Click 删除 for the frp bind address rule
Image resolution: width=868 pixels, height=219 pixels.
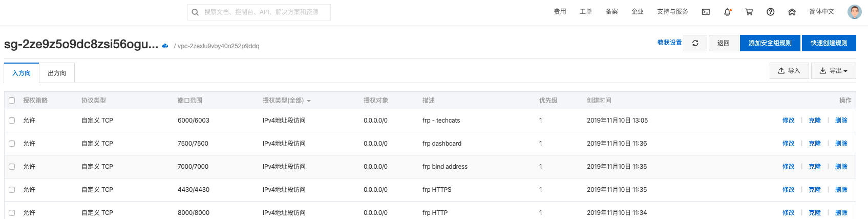[841, 167]
